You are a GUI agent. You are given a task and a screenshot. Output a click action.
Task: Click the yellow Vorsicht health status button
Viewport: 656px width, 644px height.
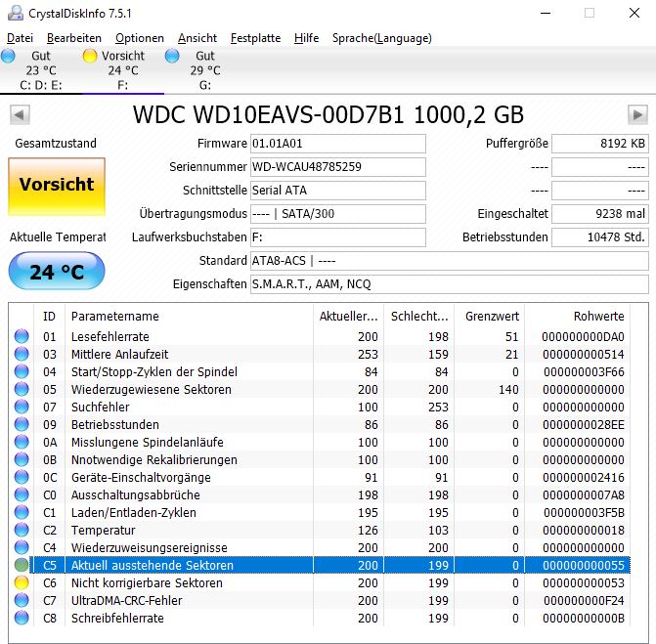point(57,187)
